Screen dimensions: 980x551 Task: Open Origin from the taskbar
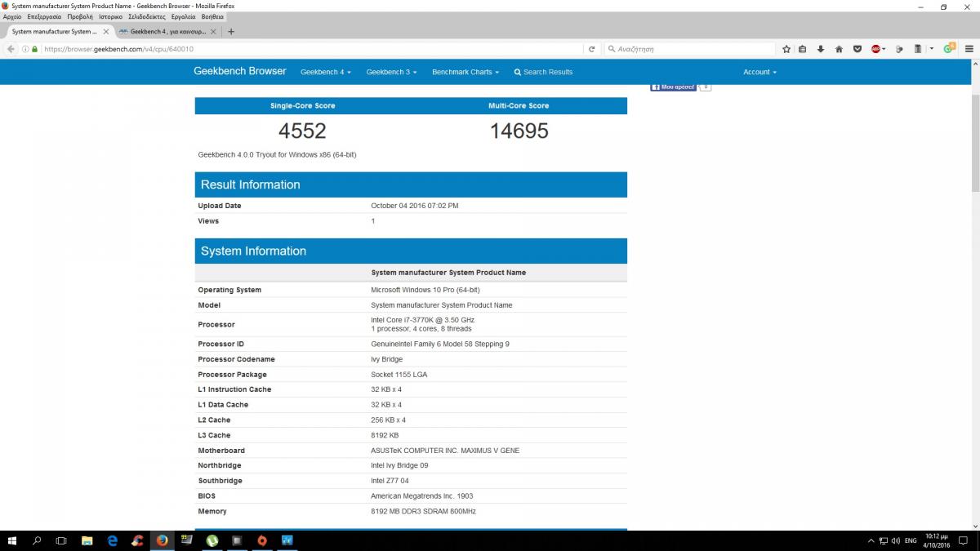tap(262, 540)
